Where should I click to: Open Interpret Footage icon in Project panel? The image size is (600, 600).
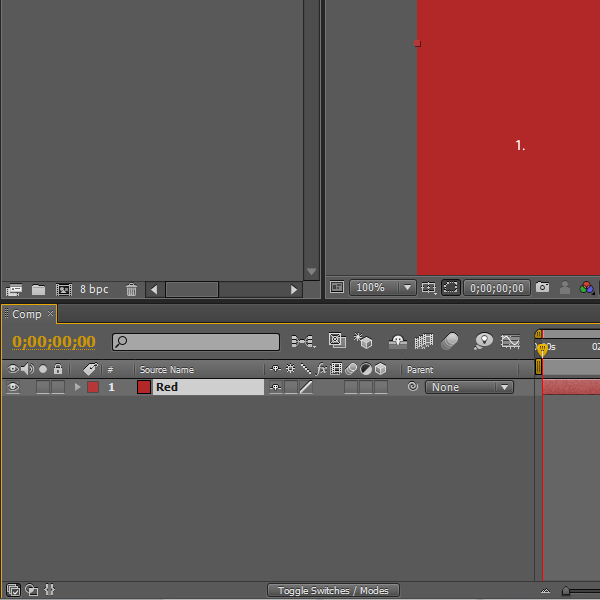point(14,290)
